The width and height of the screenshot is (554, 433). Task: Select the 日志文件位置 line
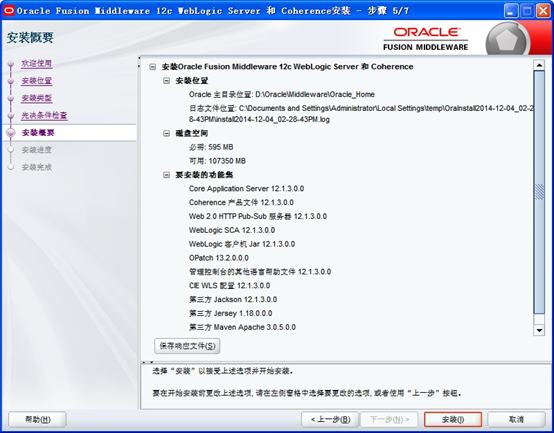point(361,114)
